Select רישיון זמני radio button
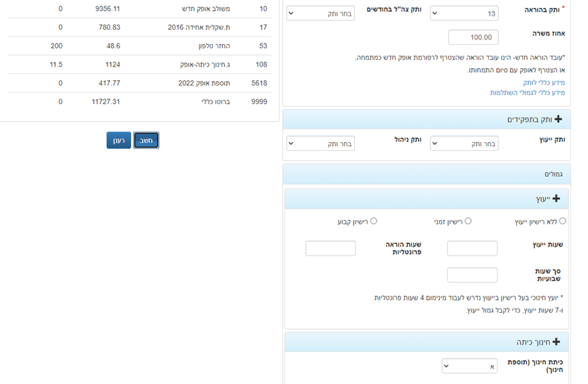The image size is (588, 384). pos(468,222)
